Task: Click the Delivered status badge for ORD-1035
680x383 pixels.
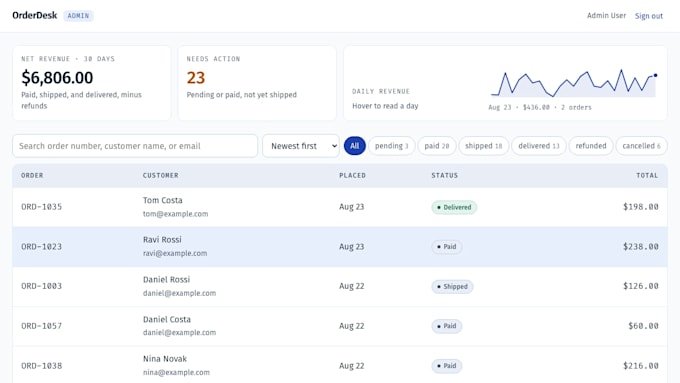Action: pos(454,207)
